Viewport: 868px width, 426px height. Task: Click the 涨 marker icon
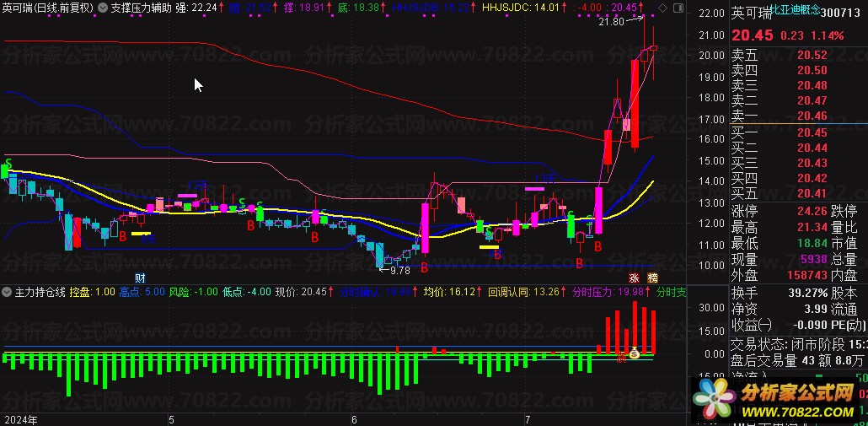click(634, 277)
